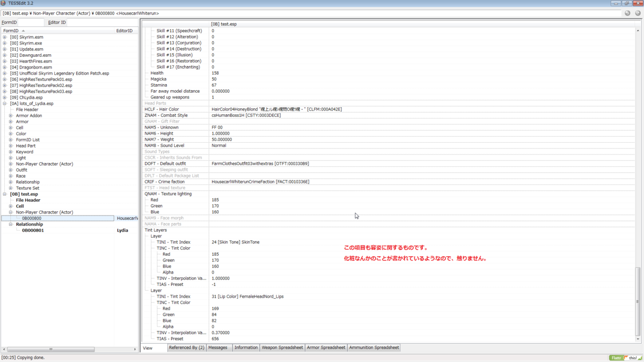Collapse the [0B] test.esp node
The image size is (644, 362).
coord(5,194)
